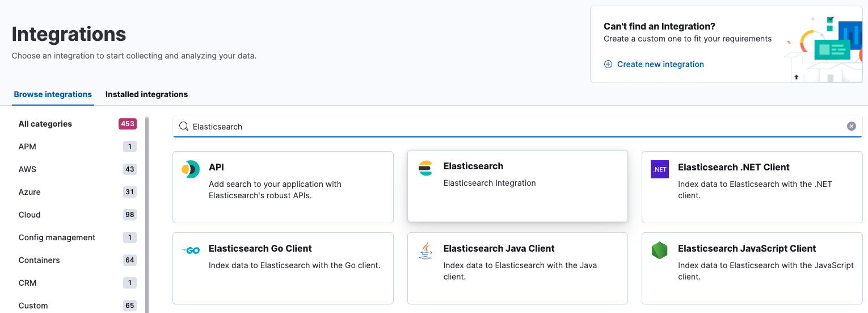Filter by CRM category
Screen dimensions: 868x313
(77, 283)
